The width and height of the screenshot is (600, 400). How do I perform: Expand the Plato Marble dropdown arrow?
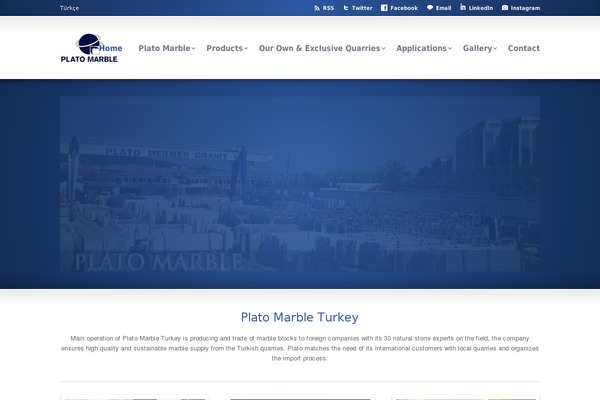(194, 49)
